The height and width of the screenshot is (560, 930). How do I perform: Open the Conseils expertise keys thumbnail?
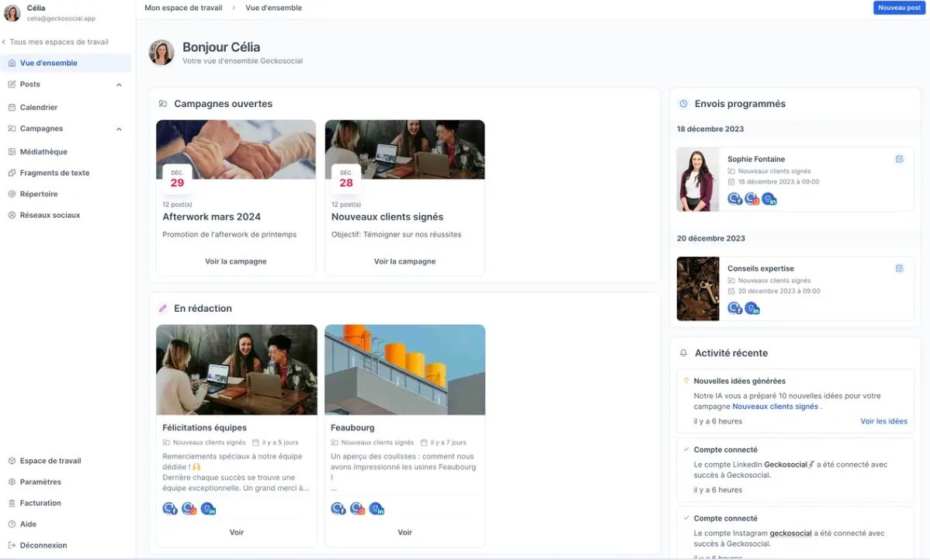697,289
